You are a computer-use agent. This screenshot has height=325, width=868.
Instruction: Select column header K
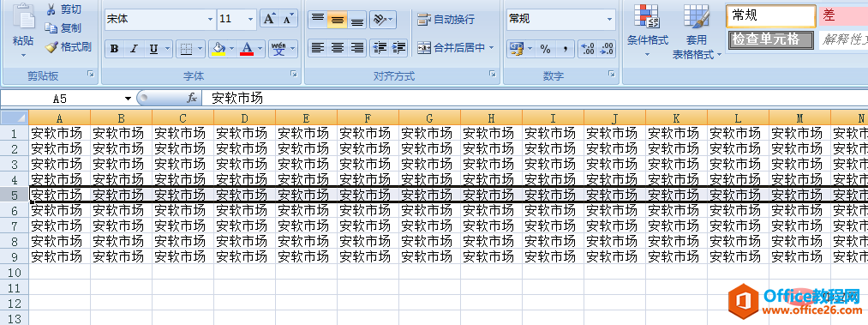click(676, 117)
